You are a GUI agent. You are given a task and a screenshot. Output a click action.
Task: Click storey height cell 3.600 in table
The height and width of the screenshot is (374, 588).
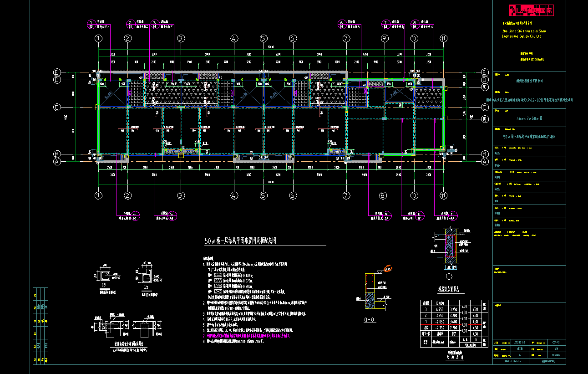click(x=453, y=321)
